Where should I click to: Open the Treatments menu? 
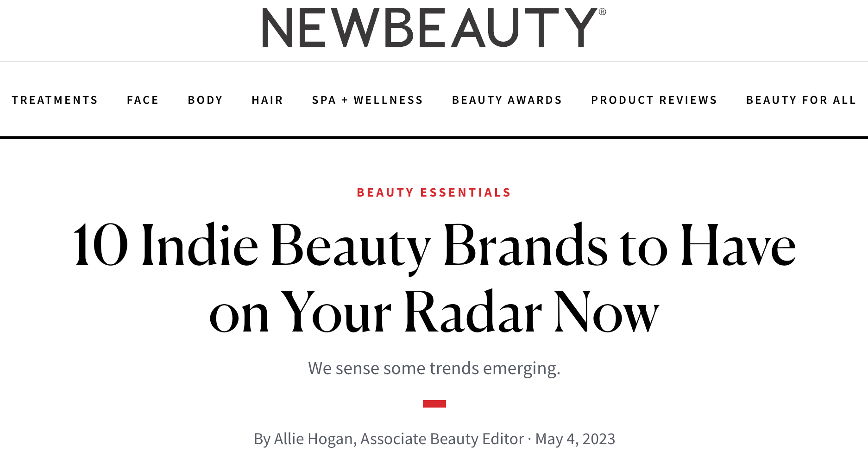click(55, 100)
